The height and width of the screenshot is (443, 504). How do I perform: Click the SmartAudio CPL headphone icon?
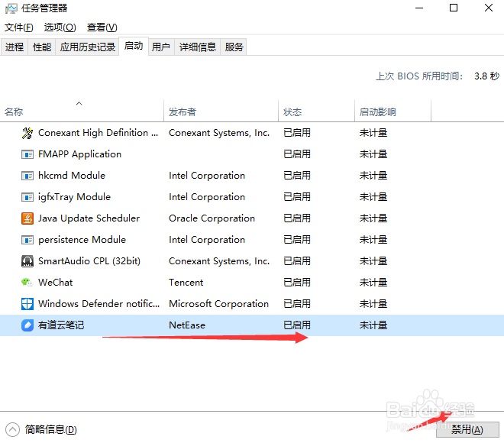click(x=27, y=261)
